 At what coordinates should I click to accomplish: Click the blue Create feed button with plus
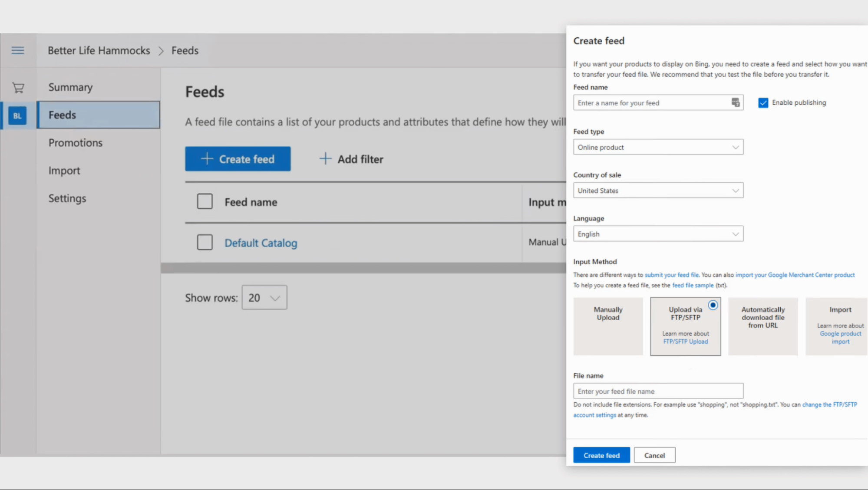238,159
